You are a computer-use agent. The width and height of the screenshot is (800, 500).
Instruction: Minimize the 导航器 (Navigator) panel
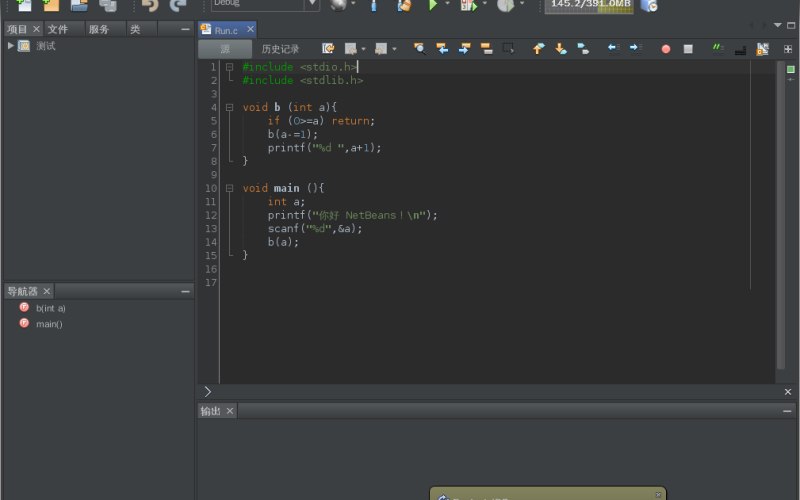click(185, 291)
